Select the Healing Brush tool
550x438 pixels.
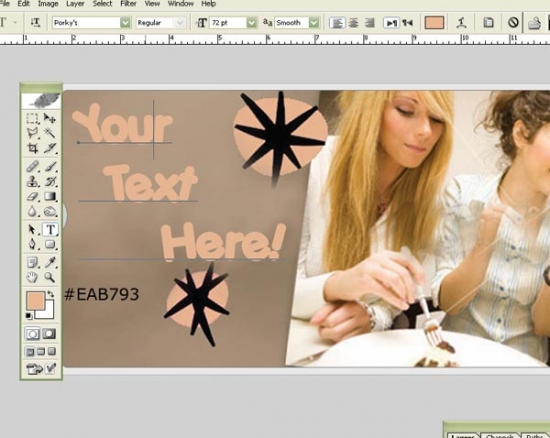click(x=32, y=166)
